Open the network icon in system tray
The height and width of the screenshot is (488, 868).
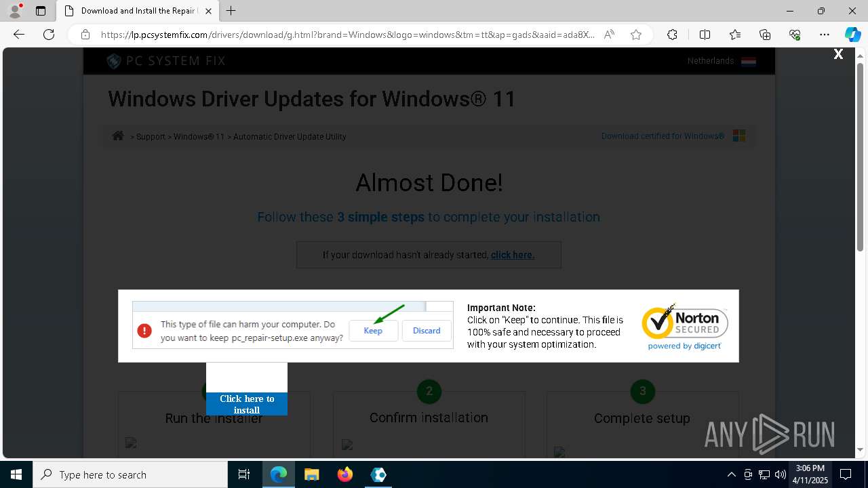tap(764, 474)
